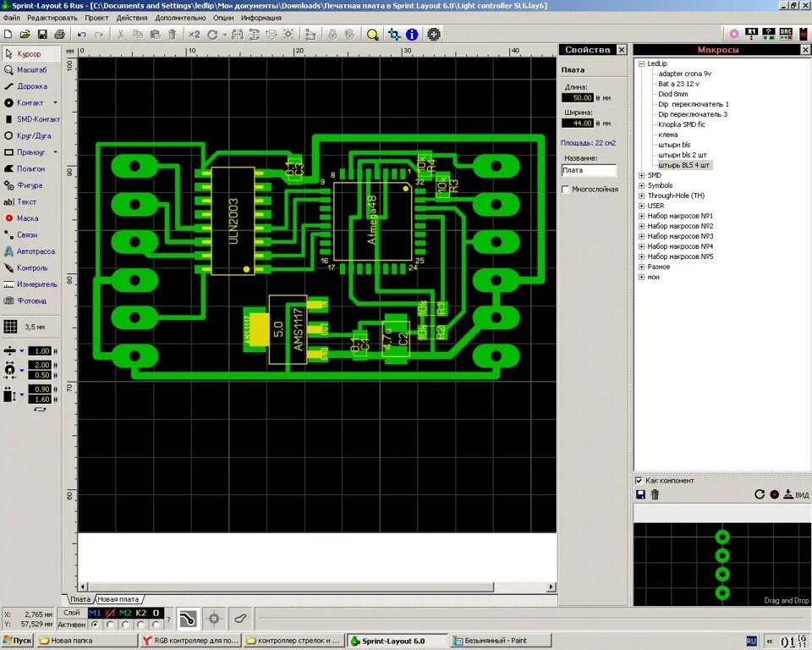Toggle the Многослойная checkbox
The image size is (812, 650).
coord(566,190)
